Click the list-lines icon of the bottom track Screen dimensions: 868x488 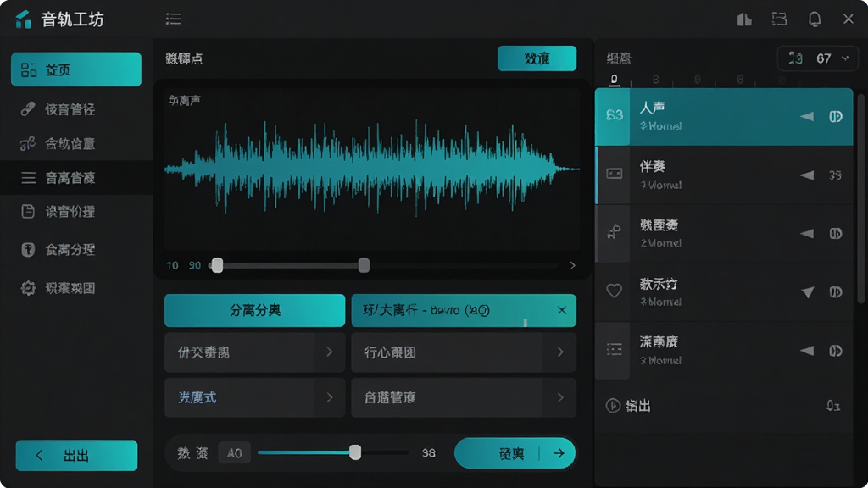[614, 349]
